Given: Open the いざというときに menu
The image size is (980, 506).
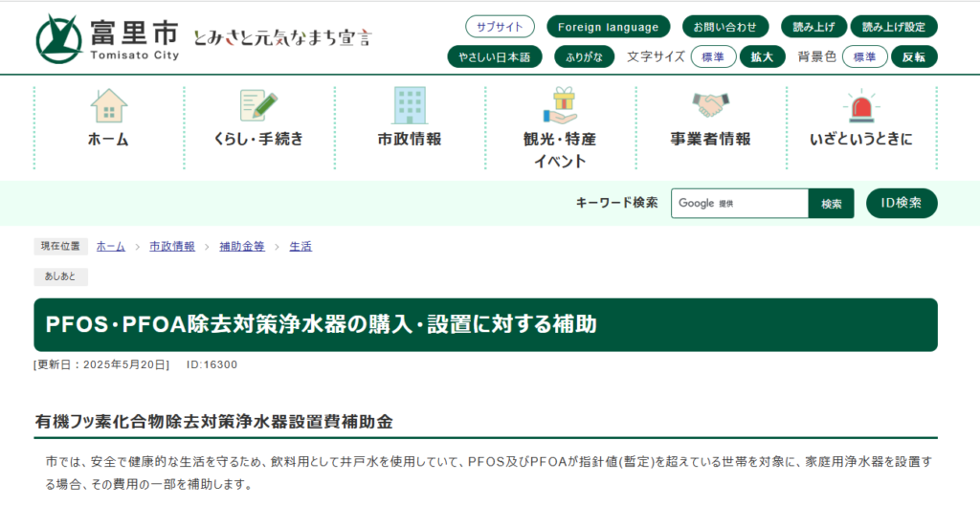Looking at the screenshot, I should [860, 140].
